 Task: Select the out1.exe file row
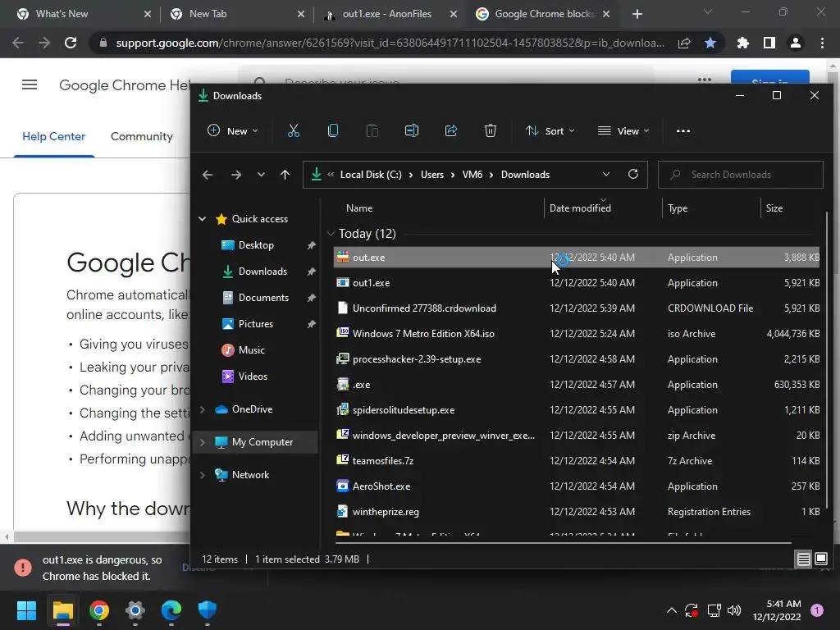(x=577, y=283)
